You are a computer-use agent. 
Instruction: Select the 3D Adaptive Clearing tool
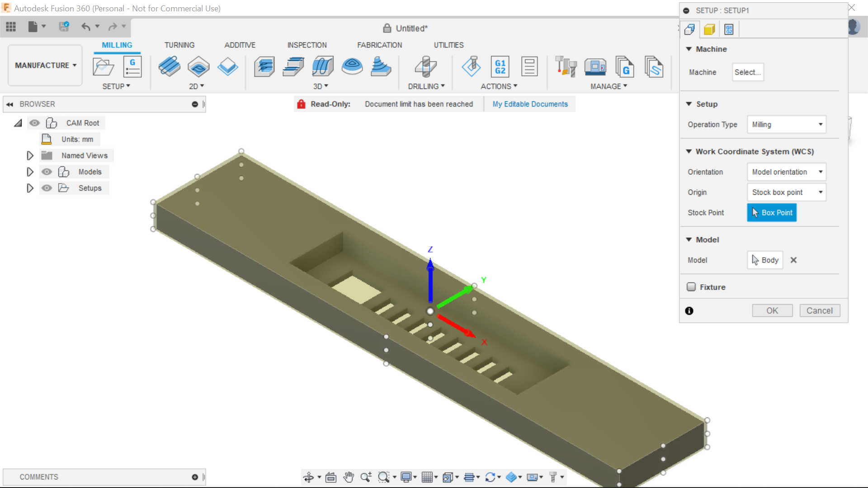point(264,66)
